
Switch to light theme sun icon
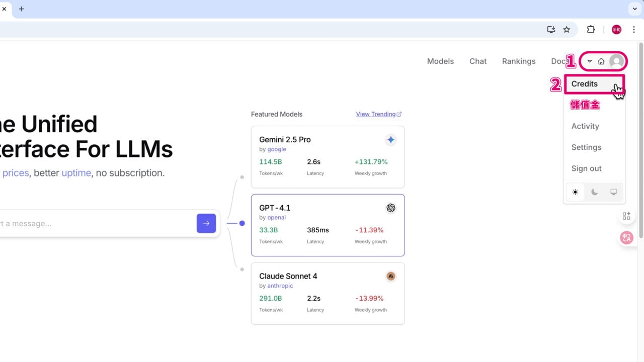[575, 192]
